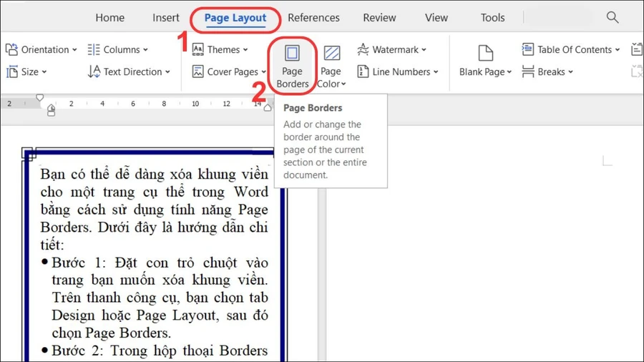The image size is (644, 362).
Task: Open the Watermark dropdown arrow
Action: coord(424,49)
